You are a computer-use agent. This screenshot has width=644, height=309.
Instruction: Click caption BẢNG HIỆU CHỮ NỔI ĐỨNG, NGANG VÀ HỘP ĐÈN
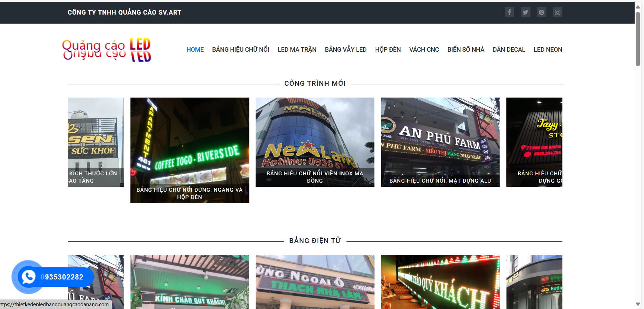(190, 193)
